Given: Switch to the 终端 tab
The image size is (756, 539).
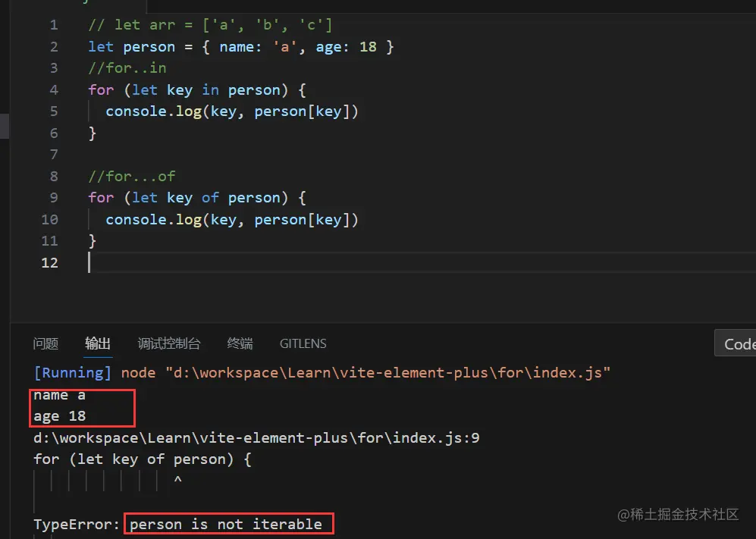Looking at the screenshot, I should (240, 343).
